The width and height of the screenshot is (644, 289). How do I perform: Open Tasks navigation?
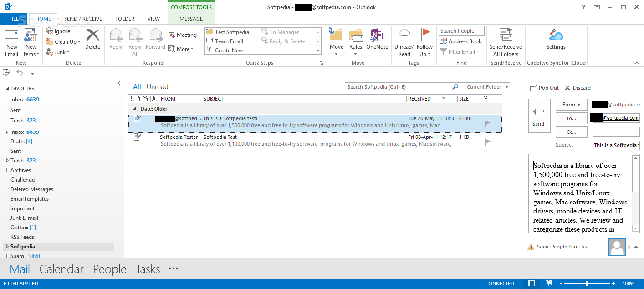pyautogui.click(x=148, y=269)
